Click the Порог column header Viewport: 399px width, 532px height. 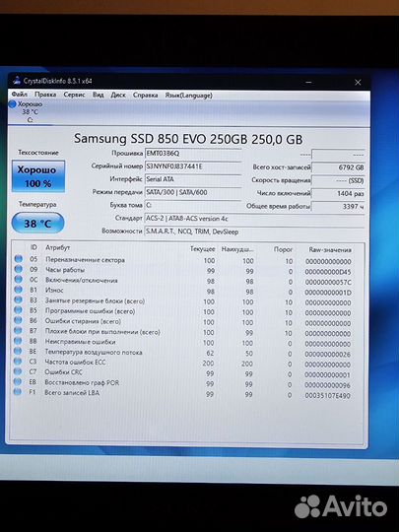(284, 249)
